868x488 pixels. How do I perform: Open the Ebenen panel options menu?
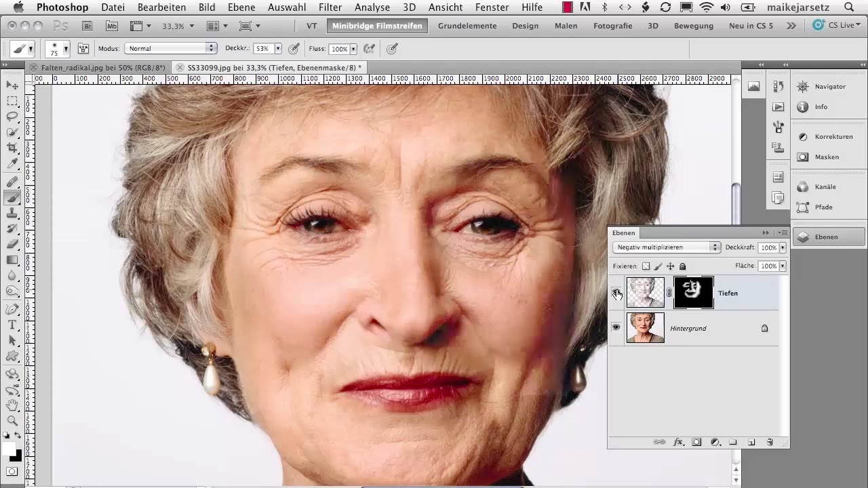click(x=783, y=232)
